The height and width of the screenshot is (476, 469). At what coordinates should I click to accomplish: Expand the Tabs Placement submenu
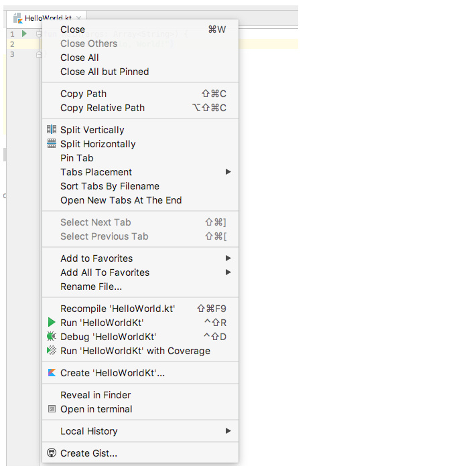pyautogui.click(x=228, y=172)
